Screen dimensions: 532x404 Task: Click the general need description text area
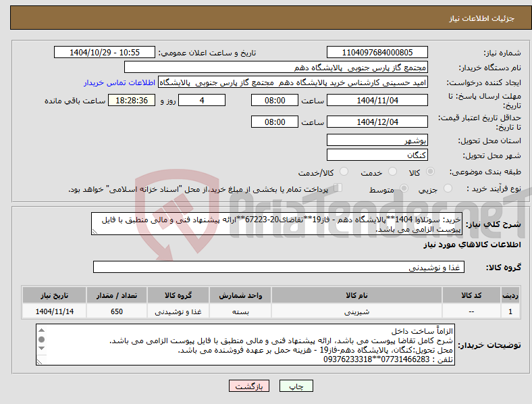(x=277, y=224)
